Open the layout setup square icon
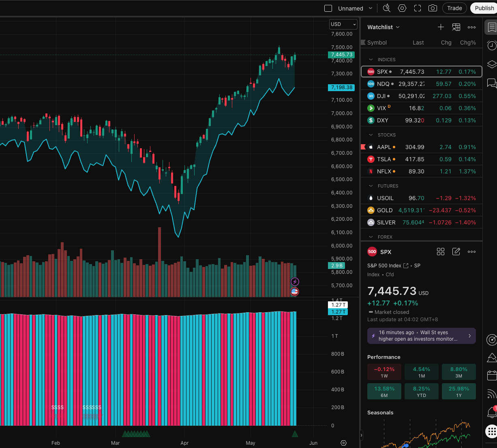Screen dimensions: 497x448 [x=328, y=9]
